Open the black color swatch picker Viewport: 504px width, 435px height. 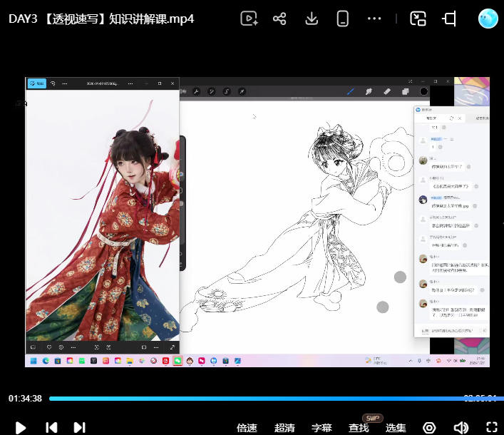point(423,91)
